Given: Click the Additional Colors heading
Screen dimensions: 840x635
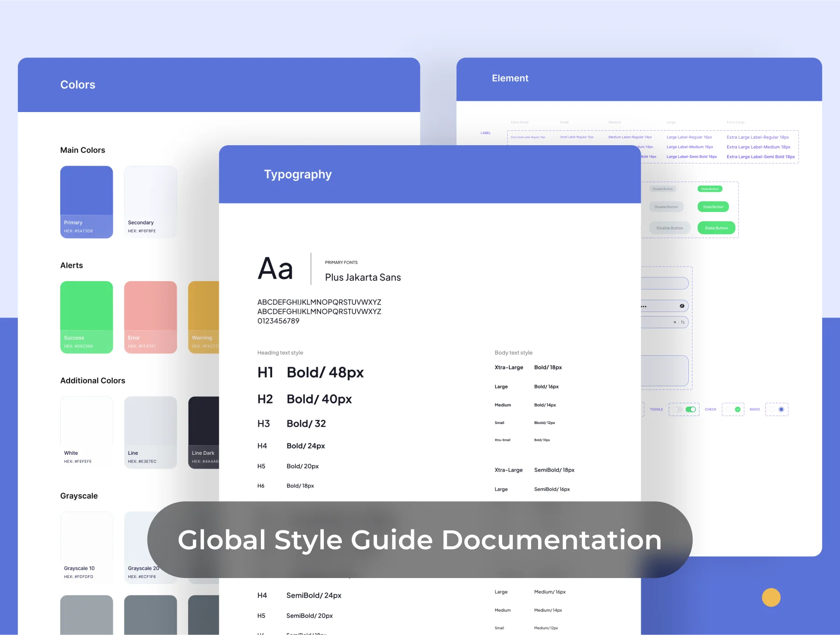Looking at the screenshot, I should click(x=92, y=381).
